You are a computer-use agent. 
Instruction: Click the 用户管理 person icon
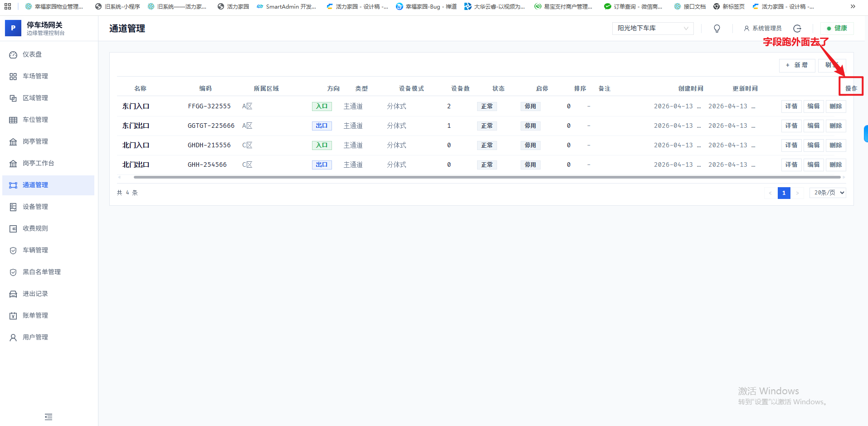13,338
